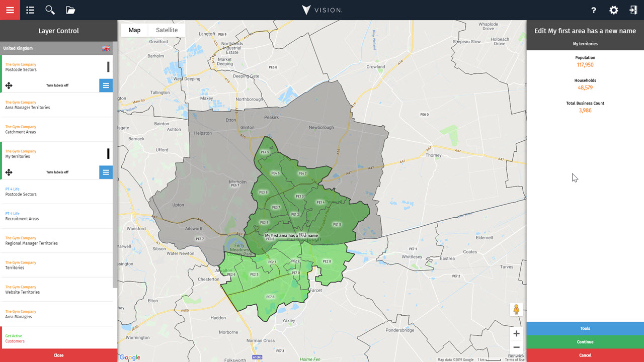Open blue menu button for Postcode Sectors layer
The image size is (644, 362).
point(106,85)
